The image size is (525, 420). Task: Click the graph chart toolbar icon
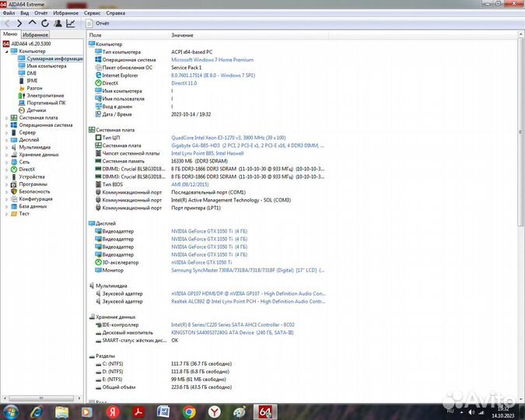(71, 23)
